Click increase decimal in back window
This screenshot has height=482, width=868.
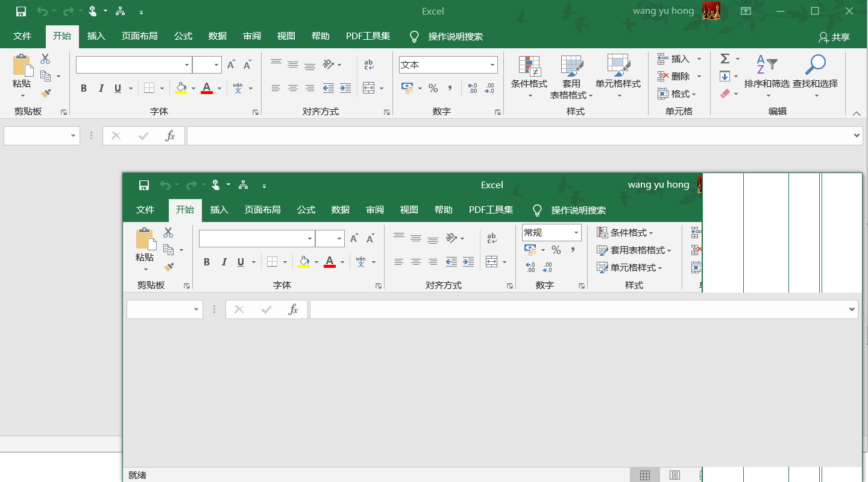473,88
